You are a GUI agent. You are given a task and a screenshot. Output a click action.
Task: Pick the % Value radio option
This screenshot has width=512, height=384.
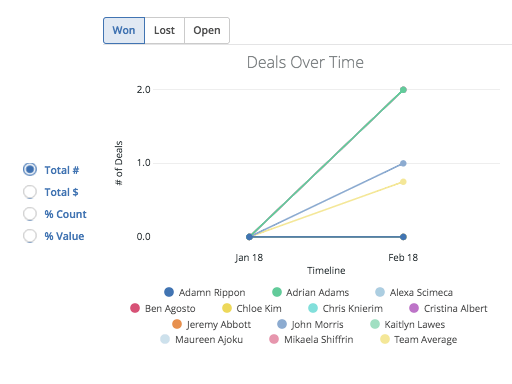click(x=30, y=236)
